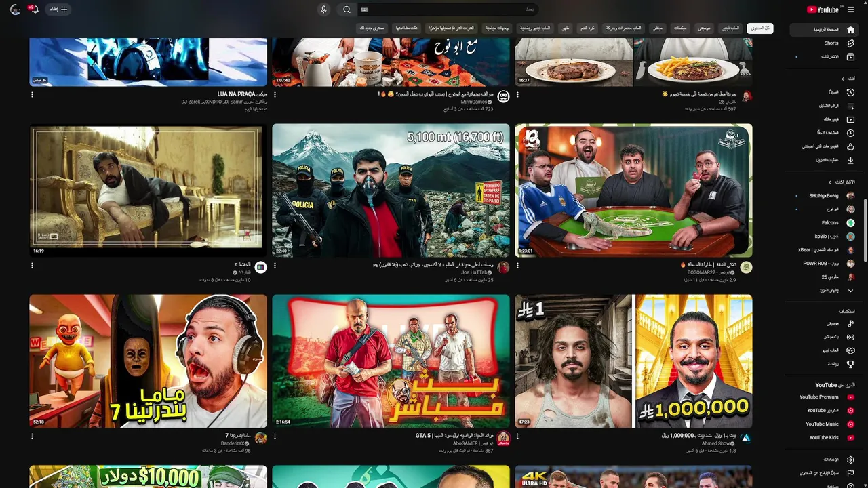Viewport: 868px width, 488px height.
Task: Select the tourist destinations filter chip
Action: [x=498, y=28]
